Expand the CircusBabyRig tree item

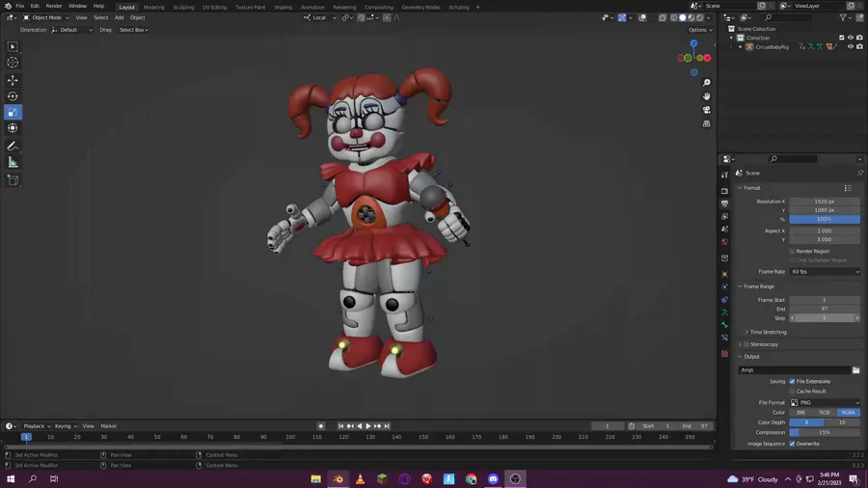pos(740,47)
